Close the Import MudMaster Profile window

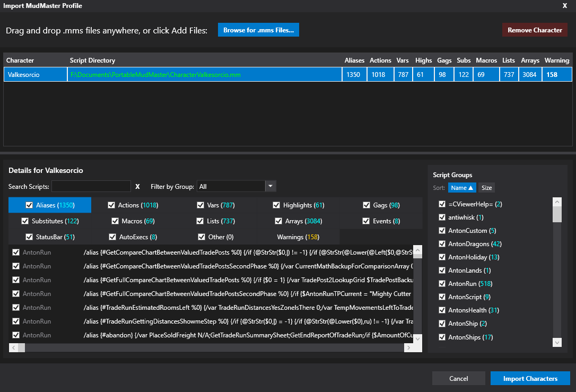tap(565, 5)
